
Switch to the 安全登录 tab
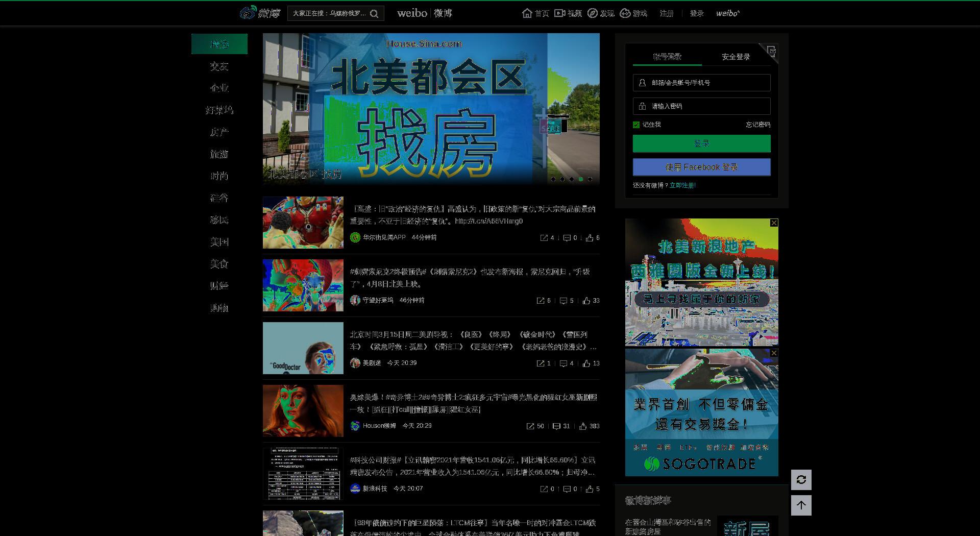pyautogui.click(x=736, y=57)
